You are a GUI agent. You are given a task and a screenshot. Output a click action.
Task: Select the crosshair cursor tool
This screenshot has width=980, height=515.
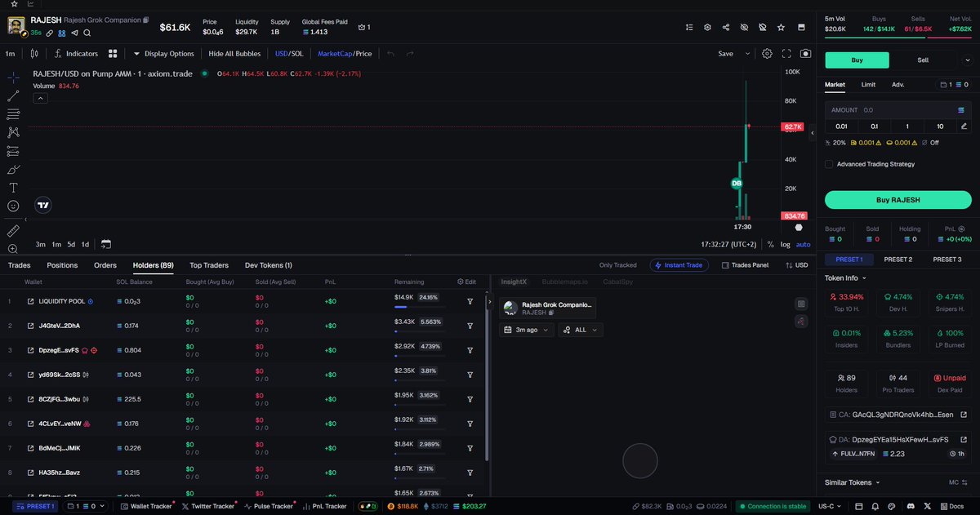13,77
